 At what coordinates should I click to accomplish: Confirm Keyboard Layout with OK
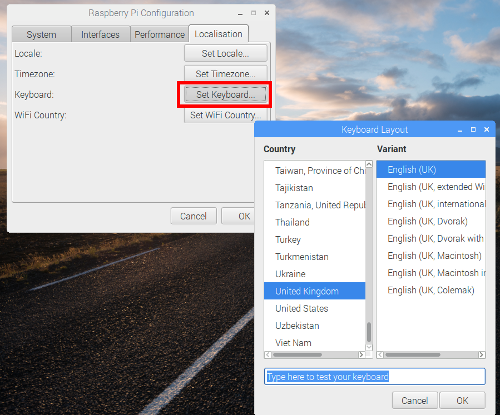point(462,400)
